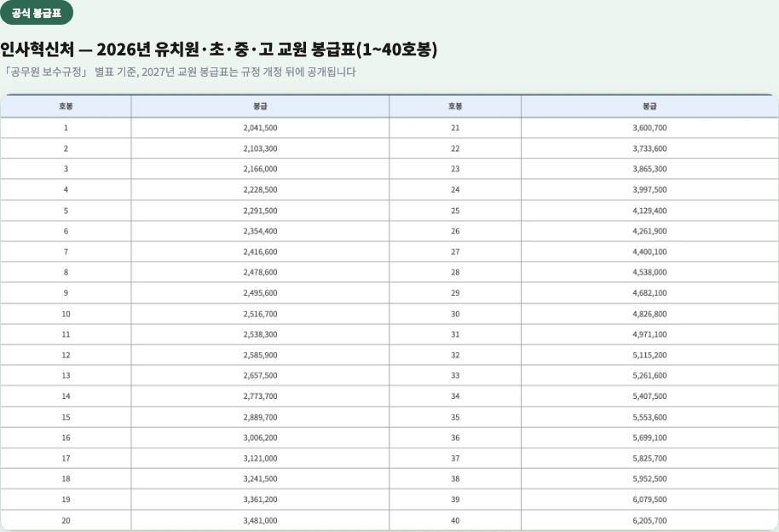Select the value 4,400,100
Viewport: 779px width, 532px height.
[x=649, y=252]
